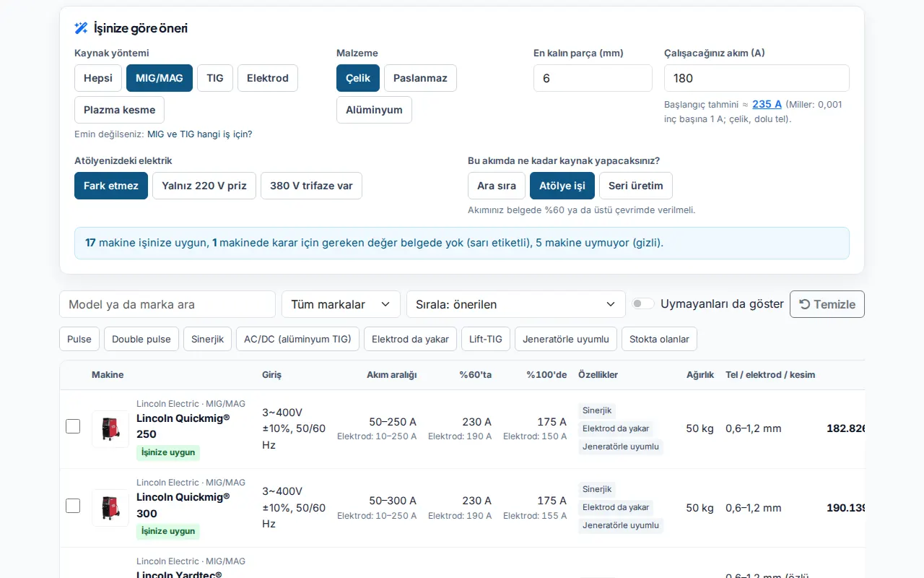Tick the Lincoln Quickmig 300 checkbox
Viewport: 924px width, 578px height.
click(x=73, y=506)
